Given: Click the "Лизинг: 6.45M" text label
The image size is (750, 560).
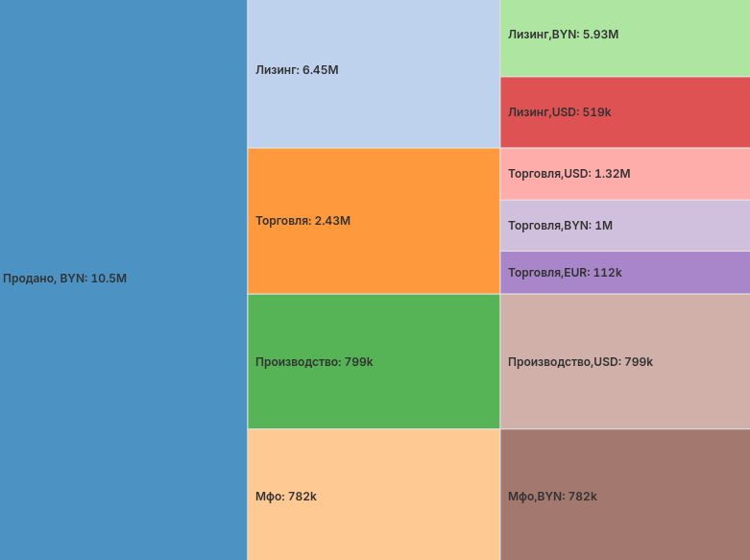Looking at the screenshot, I should pos(297,70).
